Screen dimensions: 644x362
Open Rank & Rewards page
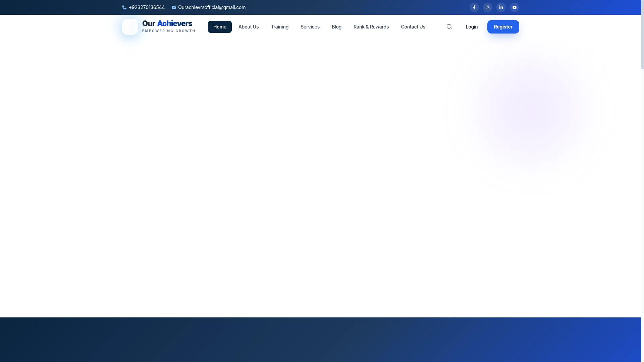point(371,27)
